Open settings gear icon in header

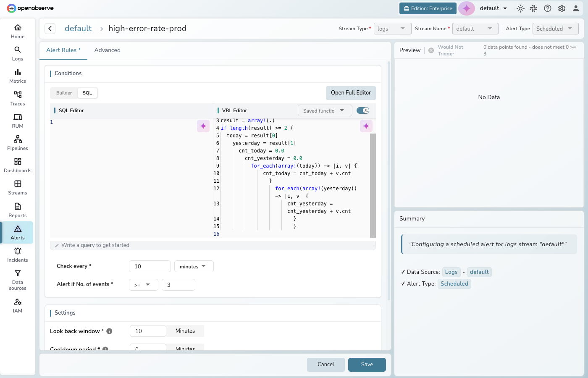tap(562, 8)
